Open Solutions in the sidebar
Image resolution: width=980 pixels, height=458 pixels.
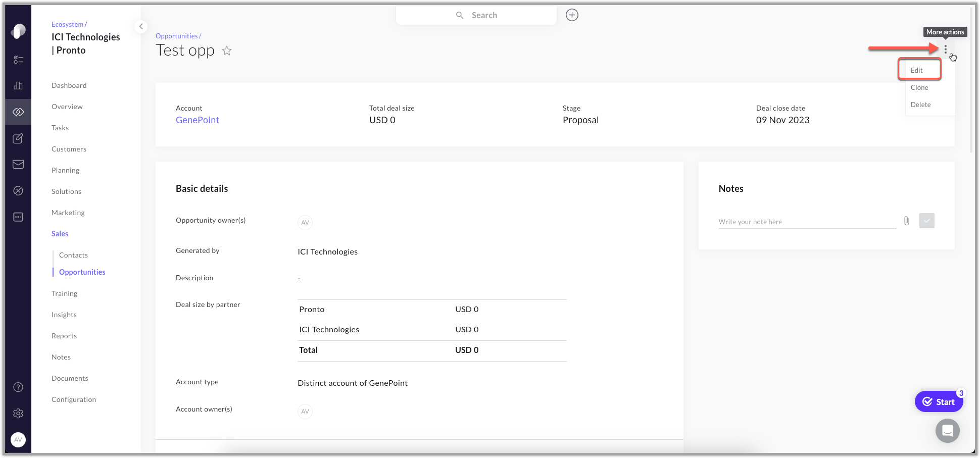67,191
